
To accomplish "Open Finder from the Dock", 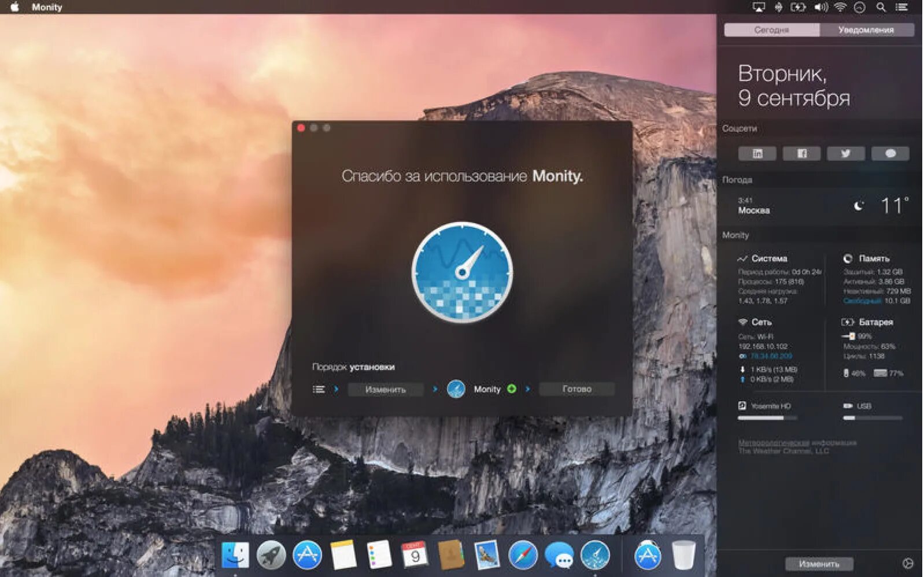I will pyautogui.click(x=235, y=556).
